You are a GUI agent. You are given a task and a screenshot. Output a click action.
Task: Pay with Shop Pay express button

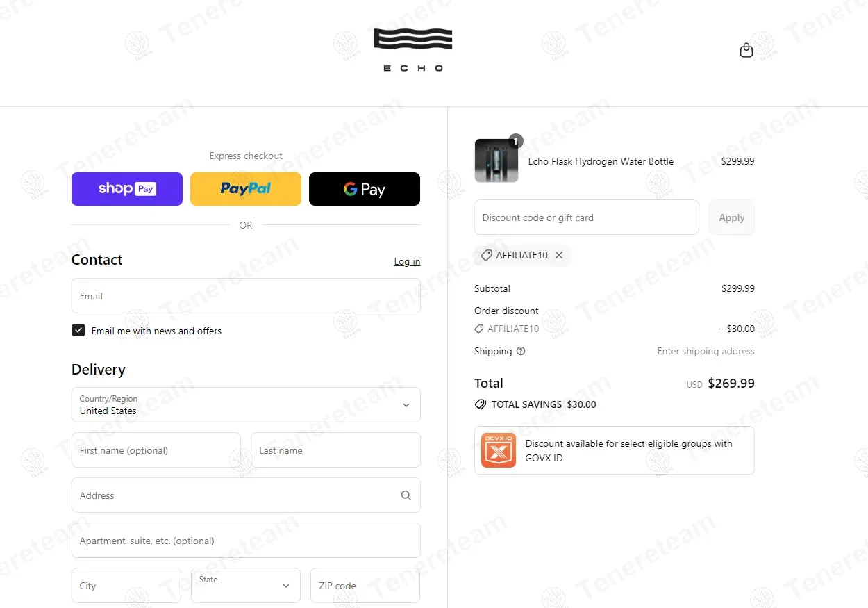pyautogui.click(x=127, y=189)
